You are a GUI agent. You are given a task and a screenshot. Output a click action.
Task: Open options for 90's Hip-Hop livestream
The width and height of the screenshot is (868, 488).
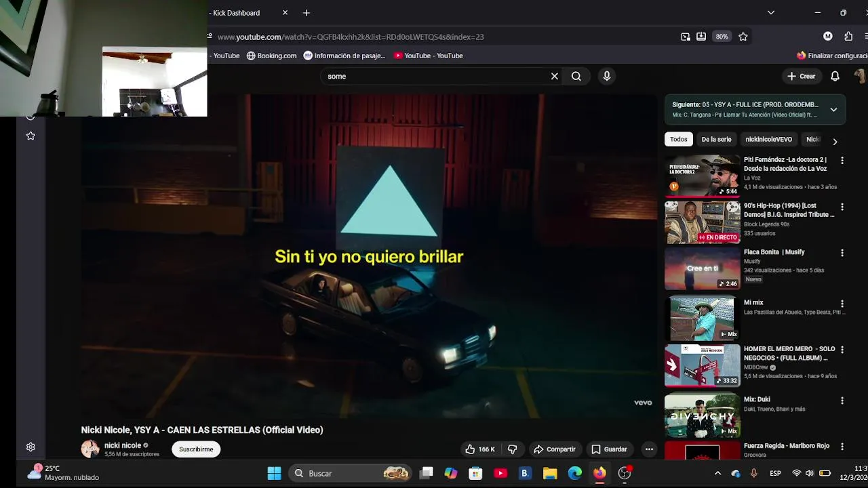[x=842, y=207]
